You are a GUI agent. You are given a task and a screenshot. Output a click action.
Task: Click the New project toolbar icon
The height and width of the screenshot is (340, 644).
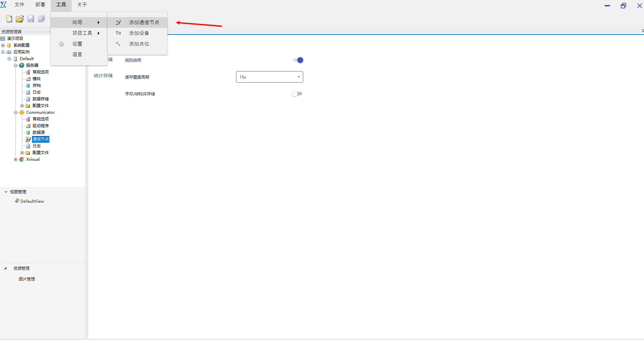[x=9, y=19]
